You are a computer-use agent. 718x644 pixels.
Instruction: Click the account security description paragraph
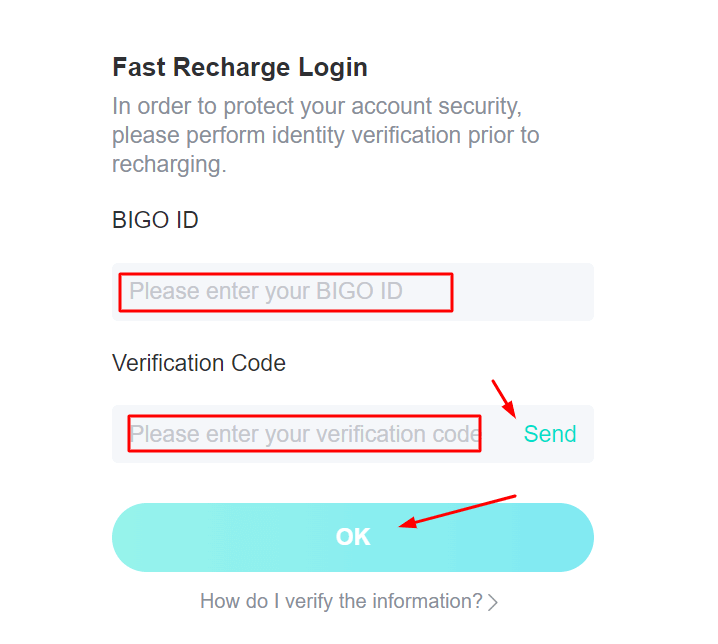click(326, 134)
